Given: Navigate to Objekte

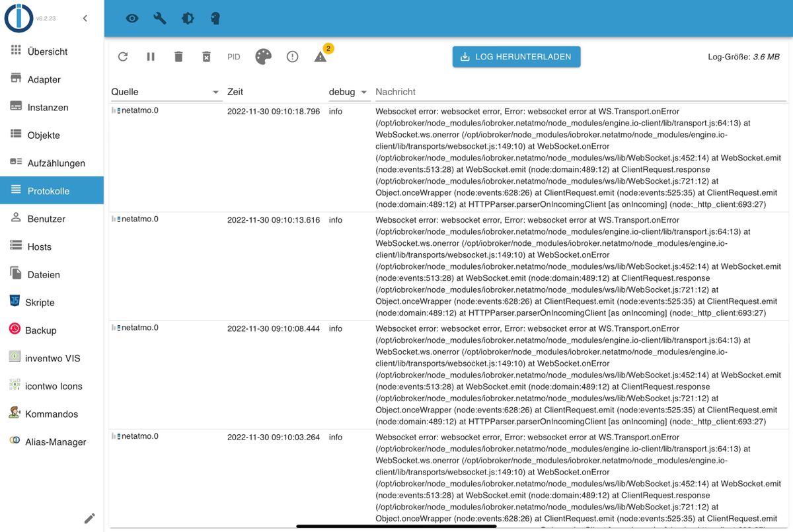Looking at the screenshot, I should click(52, 135).
